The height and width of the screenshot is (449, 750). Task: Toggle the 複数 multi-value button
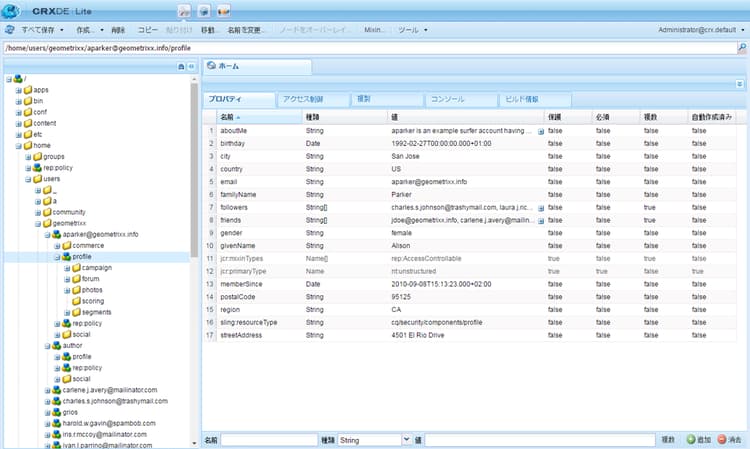pyautogui.click(x=668, y=439)
